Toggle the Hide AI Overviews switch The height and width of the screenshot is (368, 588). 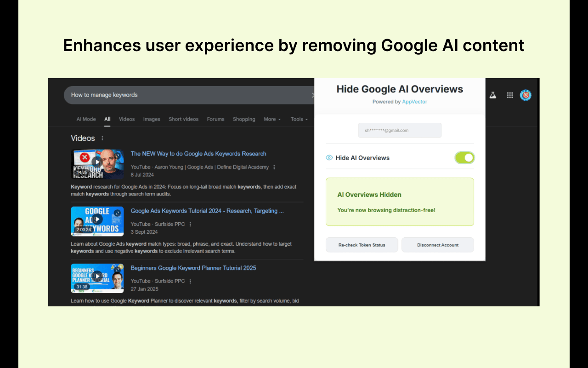pos(464,158)
